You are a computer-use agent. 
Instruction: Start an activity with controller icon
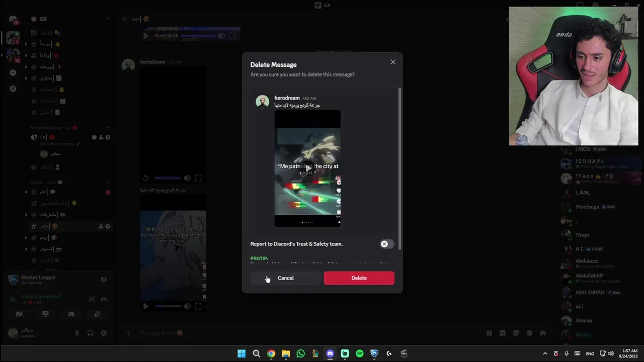pyautogui.click(x=71, y=314)
